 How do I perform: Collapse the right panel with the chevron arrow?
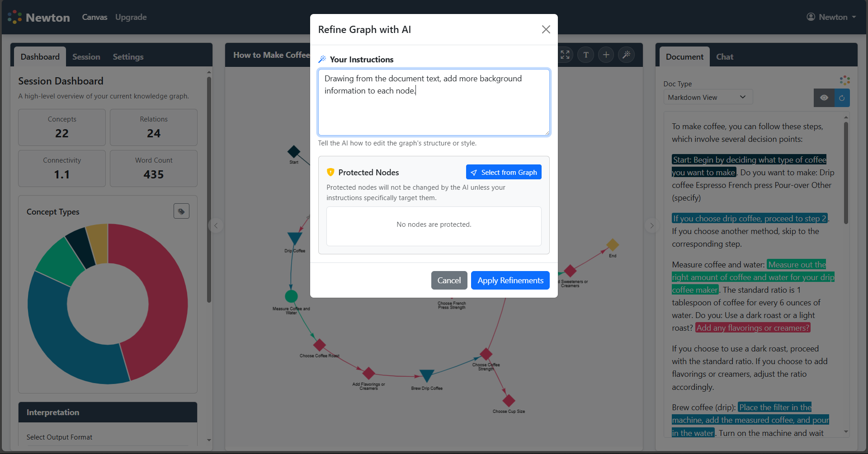[x=651, y=225]
